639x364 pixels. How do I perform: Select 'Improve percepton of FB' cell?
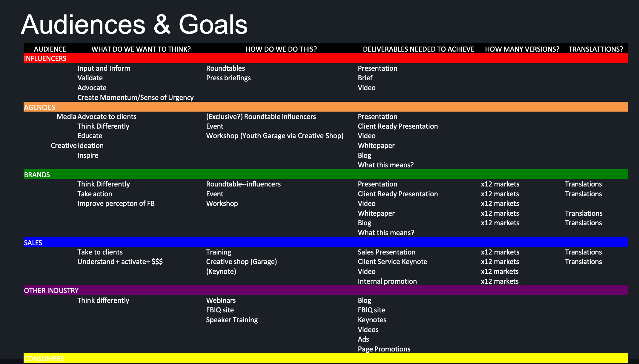pyautogui.click(x=116, y=203)
